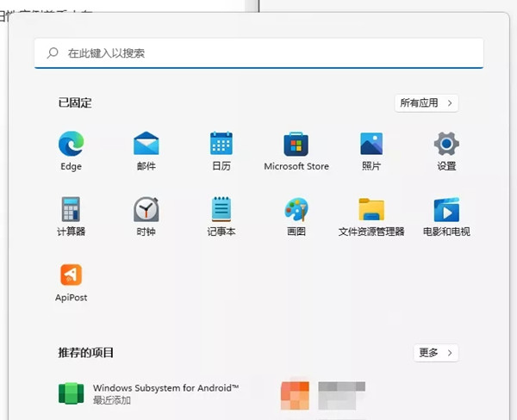Image resolution: width=517 pixels, height=420 pixels.
Task: Launch the 邮件 mail app
Action: (x=146, y=144)
